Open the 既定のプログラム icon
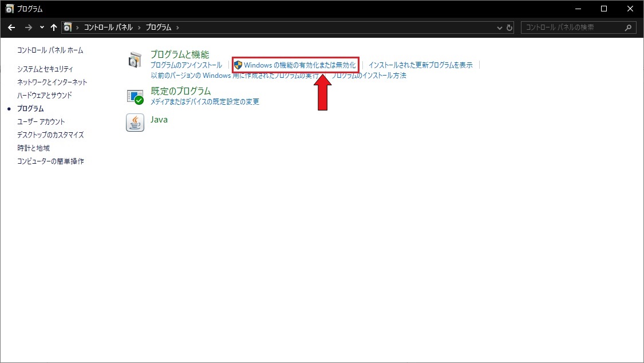Screen dimensions: 644x363 coord(135,97)
